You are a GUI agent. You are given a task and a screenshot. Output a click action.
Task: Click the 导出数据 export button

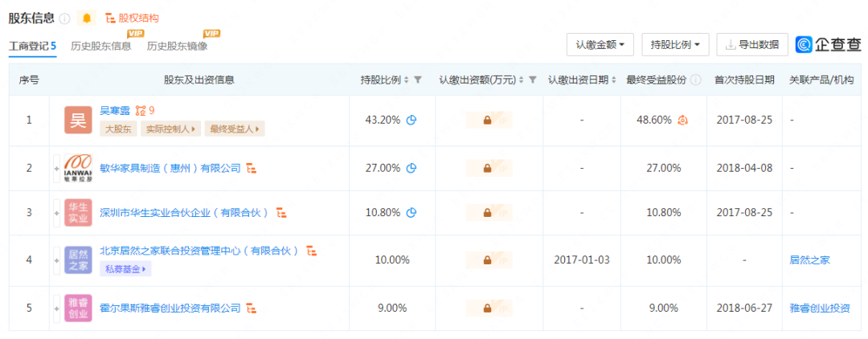(x=751, y=45)
